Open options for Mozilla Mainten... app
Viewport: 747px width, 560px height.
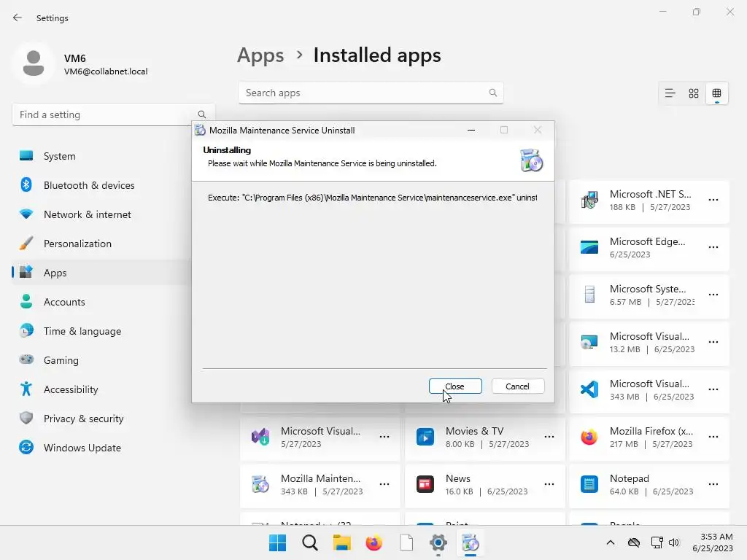click(384, 484)
